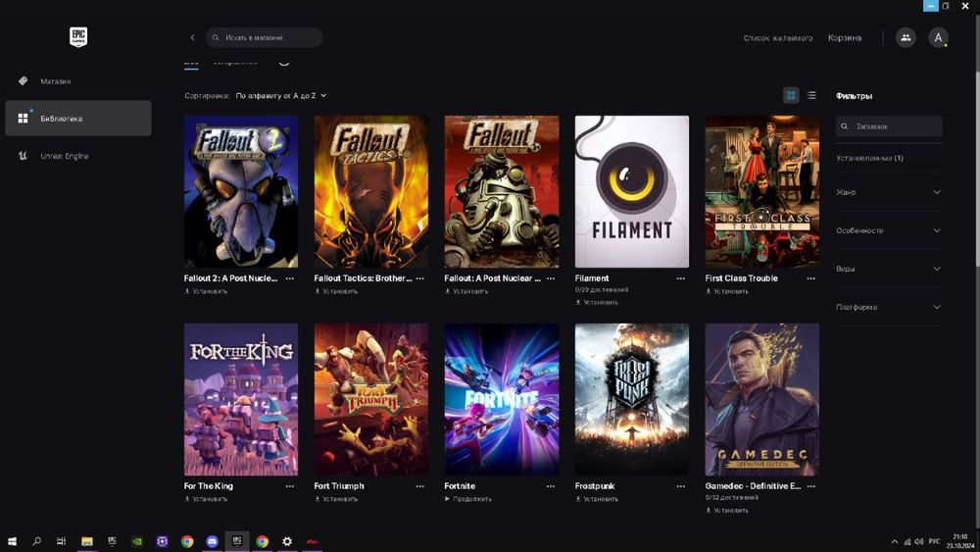
Task: Click the filter Заголовок search field
Action: 889,126
